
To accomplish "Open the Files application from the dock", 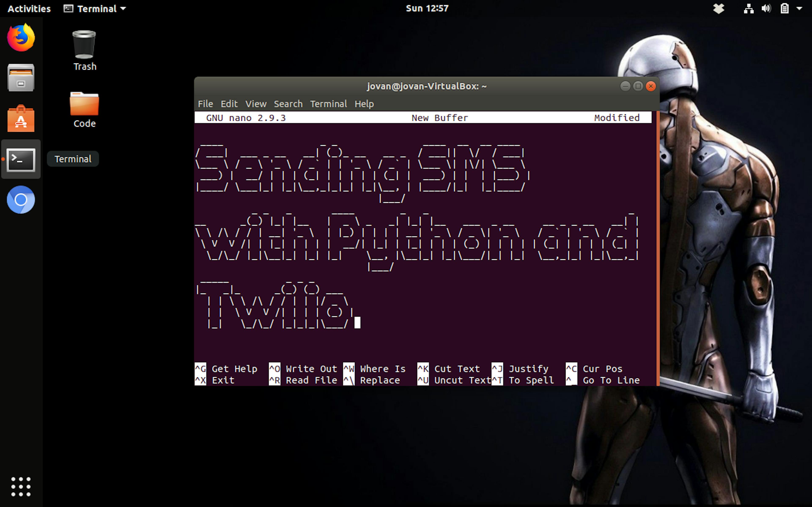I will [x=21, y=78].
